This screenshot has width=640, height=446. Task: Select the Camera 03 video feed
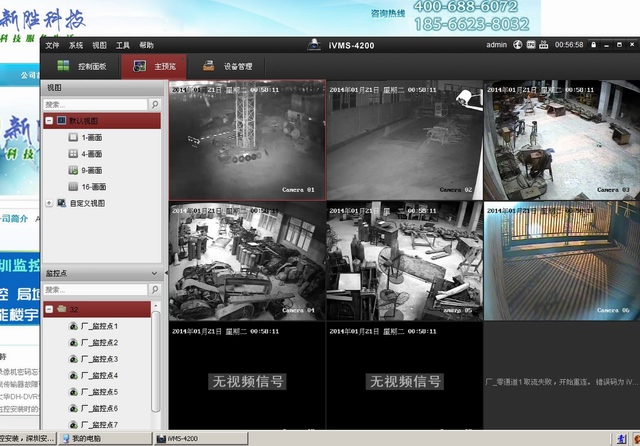(x=560, y=139)
